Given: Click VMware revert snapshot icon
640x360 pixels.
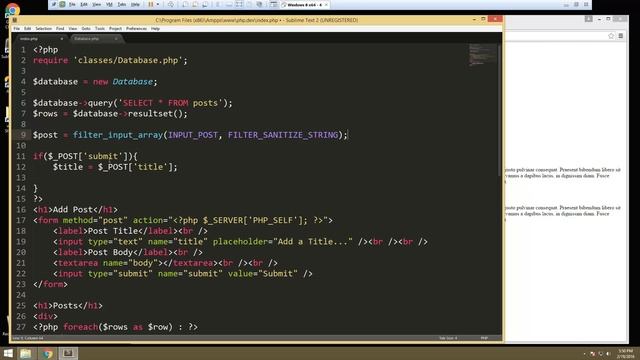Looking at the screenshot, I should [195, 4].
